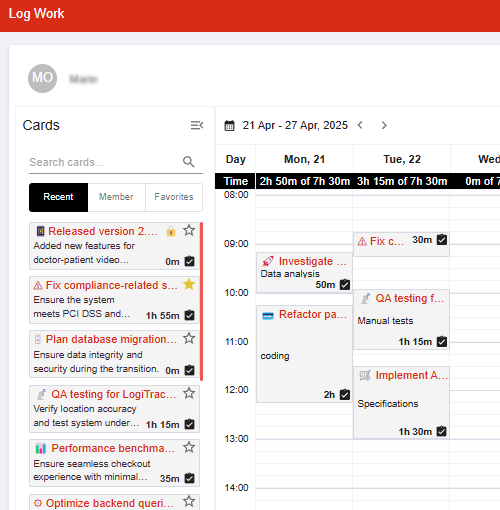The width and height of the screenshot is (500, 510).
Task: Open the calendar date picker icon
Action: pos(229,126)
